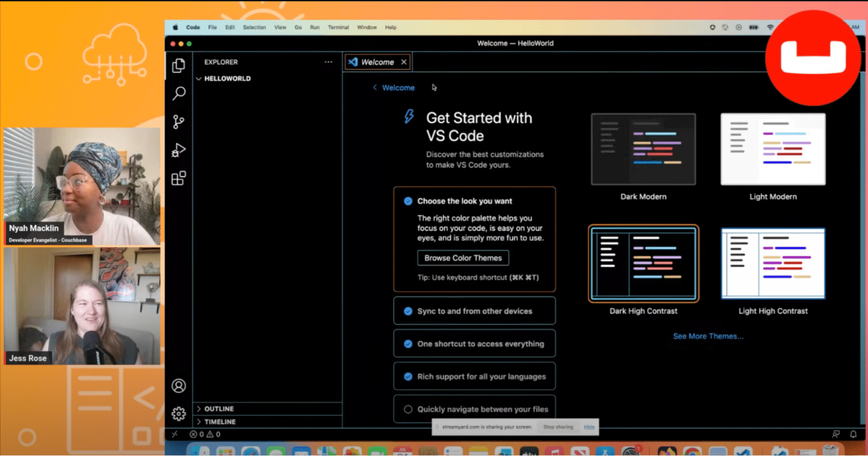The width and height of the screenshot is (868, 456).
Task: Click the notifications bell in status bar
Action: 853,434
